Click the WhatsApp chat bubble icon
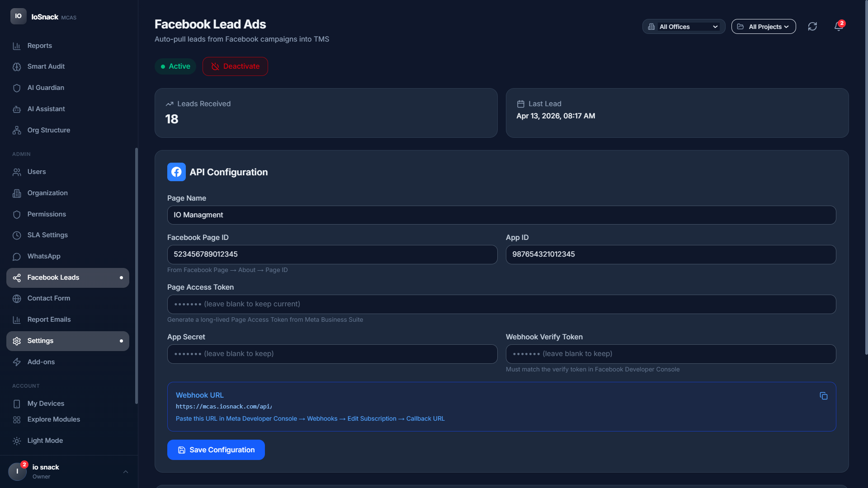 [x=17, y=256]
